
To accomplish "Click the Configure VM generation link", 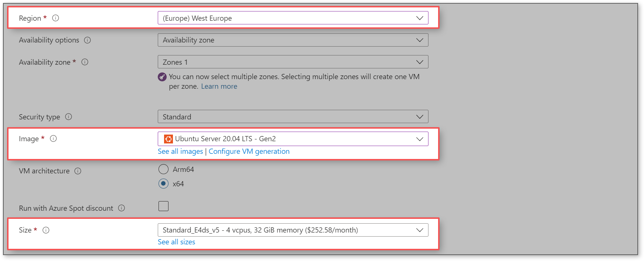I will pos(249,151).
